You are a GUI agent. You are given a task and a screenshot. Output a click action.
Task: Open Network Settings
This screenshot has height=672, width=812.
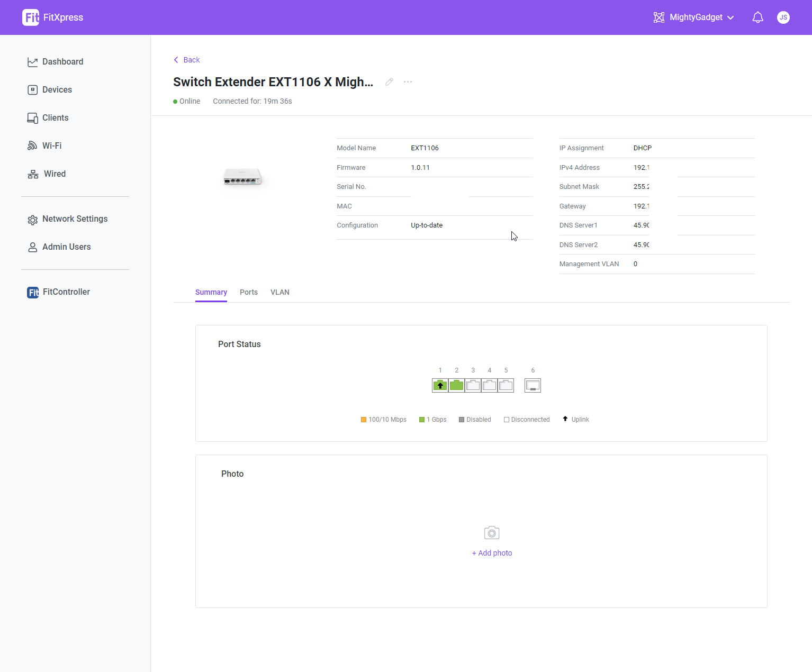(x=75, y=219)
